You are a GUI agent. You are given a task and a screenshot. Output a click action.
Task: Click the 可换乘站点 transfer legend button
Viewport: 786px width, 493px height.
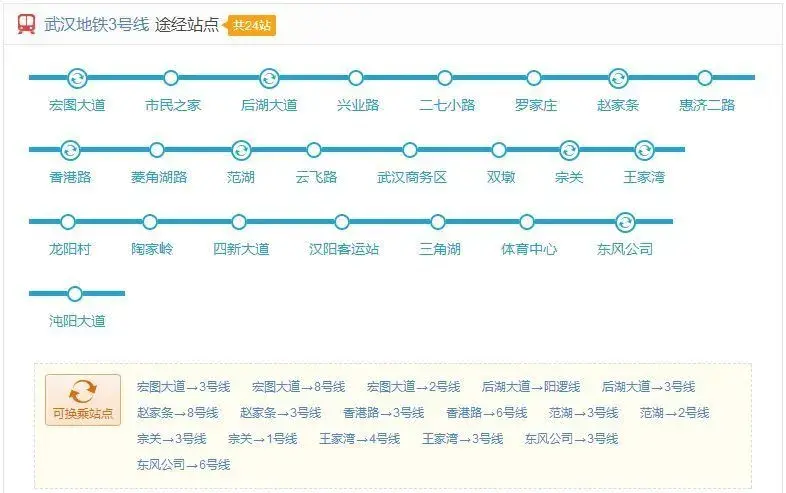click(83, 400)
